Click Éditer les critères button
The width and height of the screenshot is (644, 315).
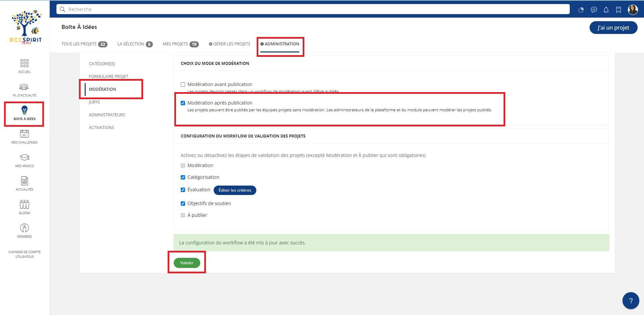coord(235,190)
